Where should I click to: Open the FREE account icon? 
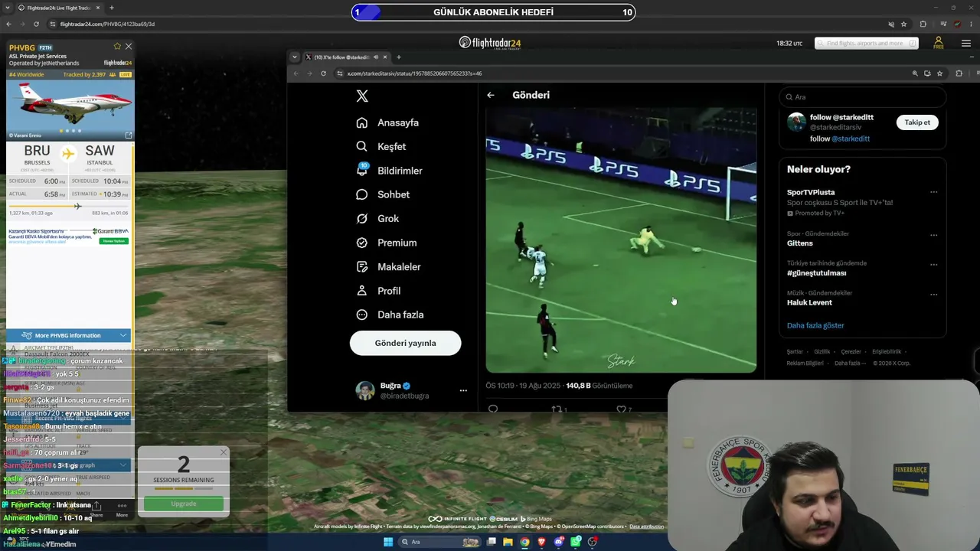(939, 43)
